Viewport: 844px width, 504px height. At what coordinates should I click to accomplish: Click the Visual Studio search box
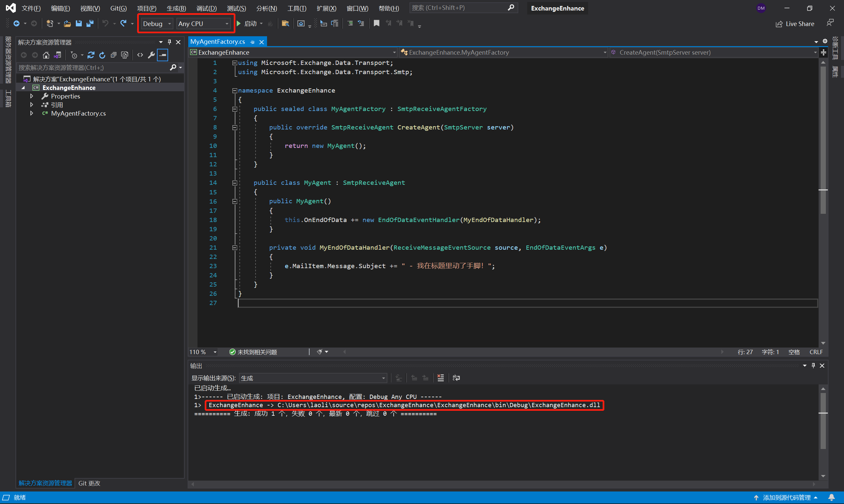coord(463,8)
